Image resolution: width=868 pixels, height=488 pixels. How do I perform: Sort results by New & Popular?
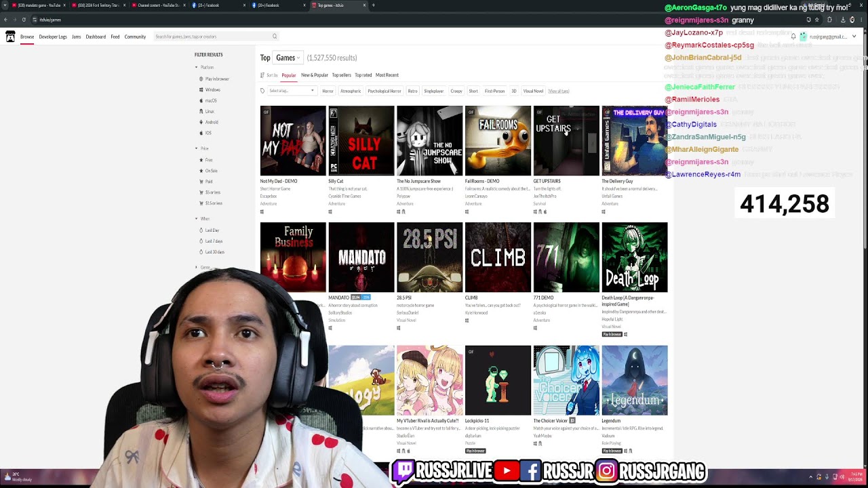click(315, 75)
